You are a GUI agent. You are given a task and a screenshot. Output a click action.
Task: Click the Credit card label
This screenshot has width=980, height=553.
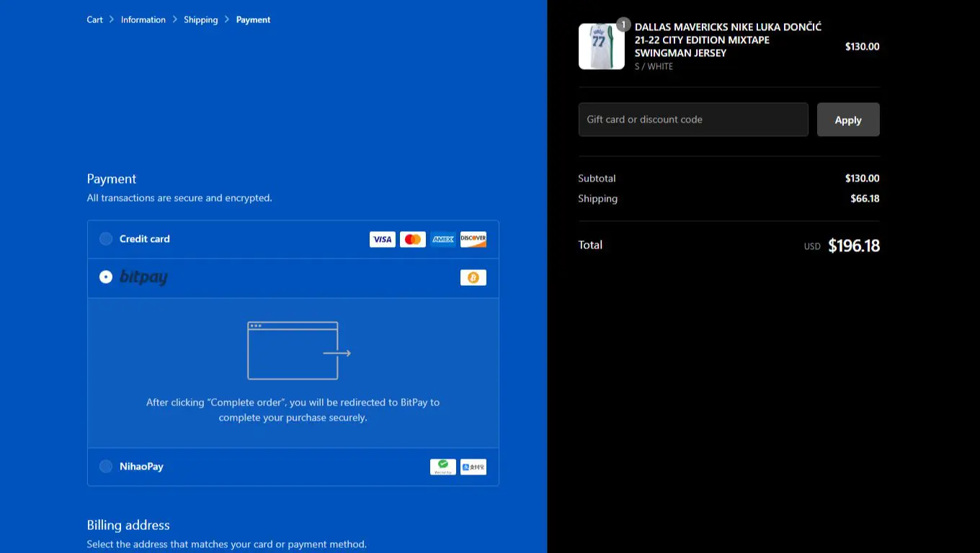pyautogui.click(x=145, y=239)
